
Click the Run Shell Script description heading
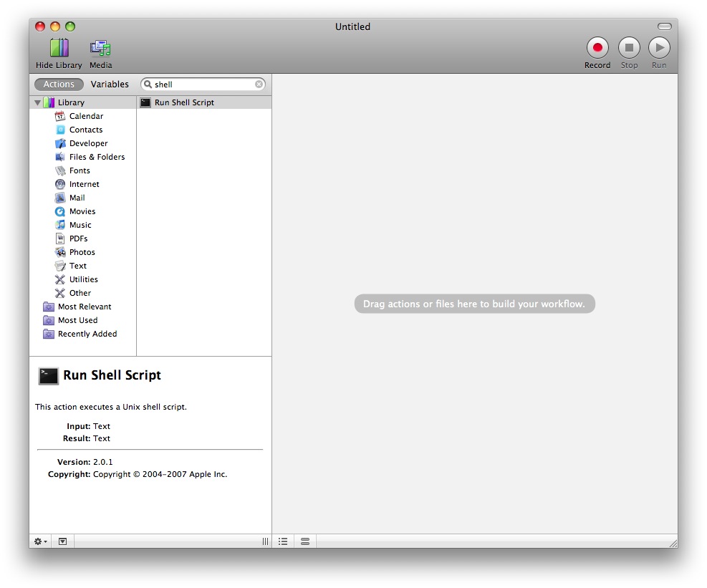click(x=112, y=375)
